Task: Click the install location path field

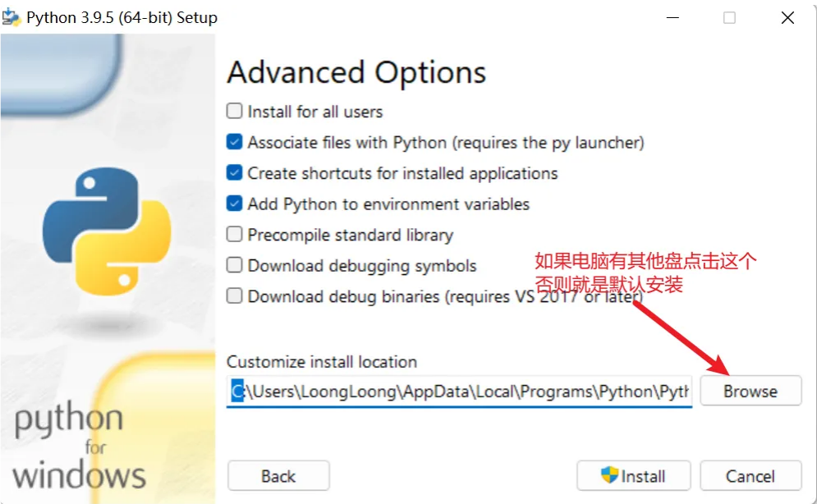Action: [x=459, y=391]
